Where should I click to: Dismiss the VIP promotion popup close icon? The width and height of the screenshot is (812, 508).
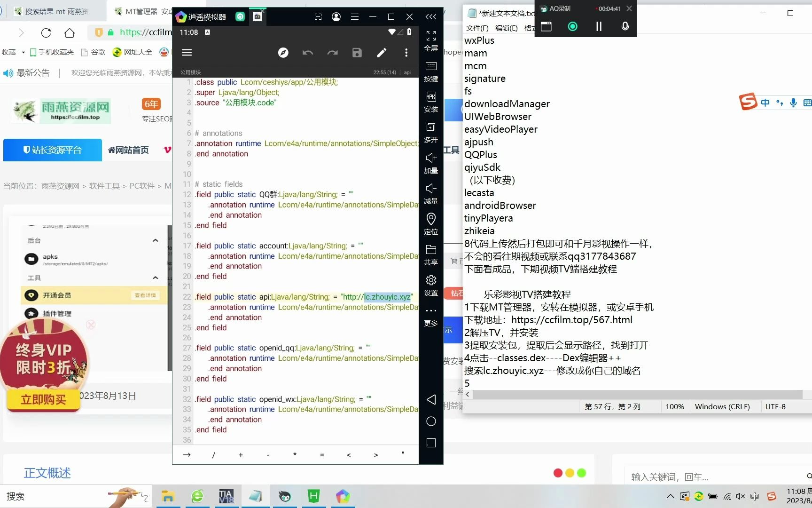91,325
